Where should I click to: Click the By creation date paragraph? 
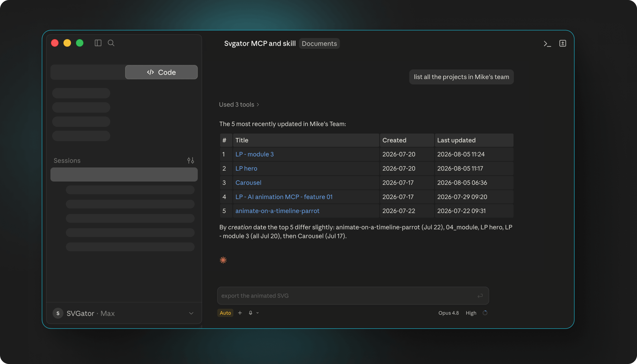coord(366,231)
